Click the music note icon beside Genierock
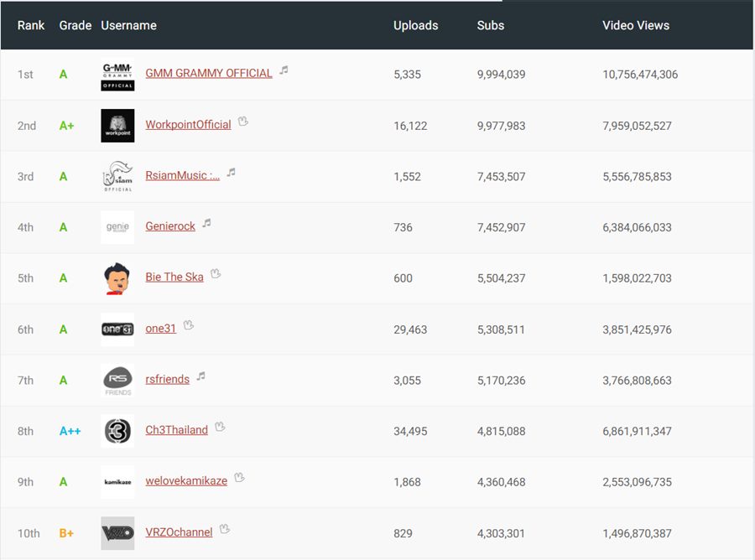Viewport: 755px width, 560px height. coord(206,223)
